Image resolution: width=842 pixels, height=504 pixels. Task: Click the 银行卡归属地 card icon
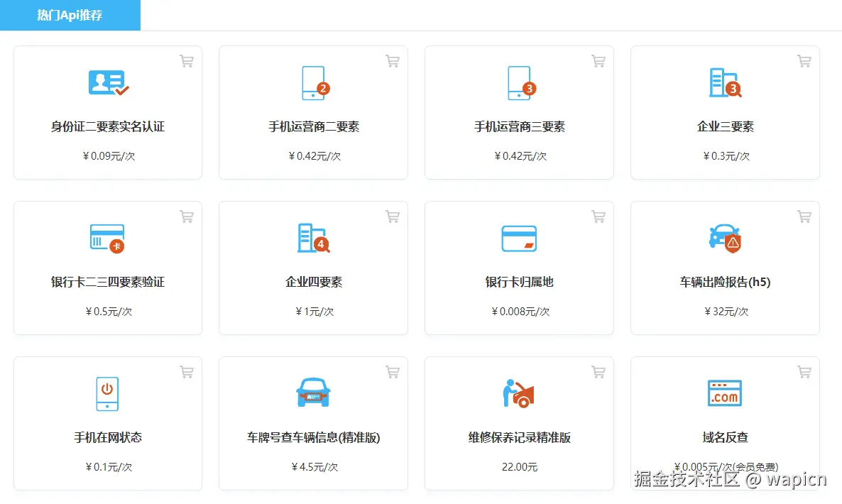pyautogui.click(x=518, y=239)
